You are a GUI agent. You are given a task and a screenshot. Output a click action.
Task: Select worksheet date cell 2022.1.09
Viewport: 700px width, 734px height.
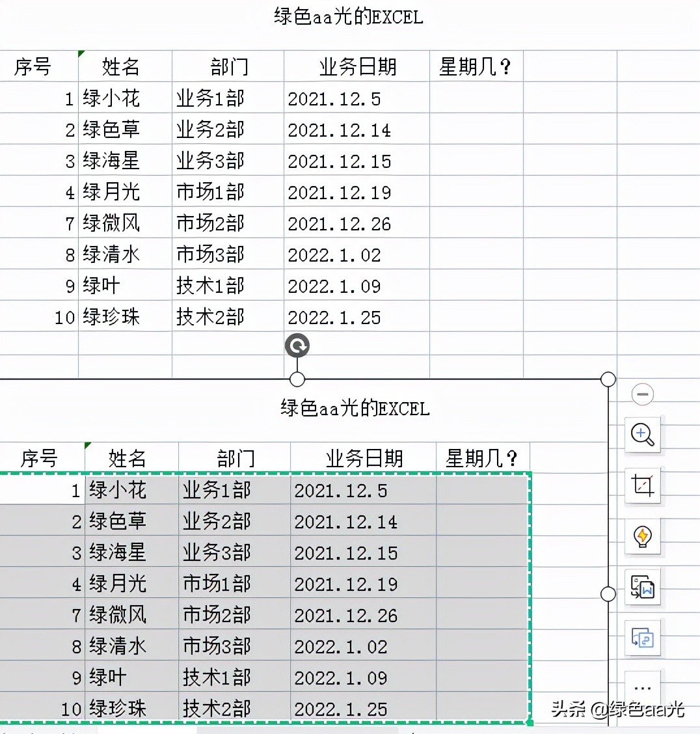pos(357,285)
